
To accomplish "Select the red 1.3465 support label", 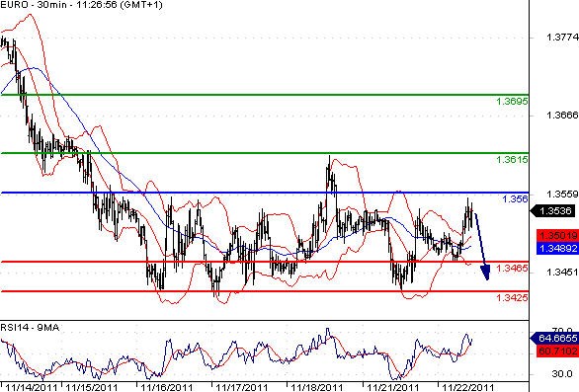I will click(x=512, y=268).
